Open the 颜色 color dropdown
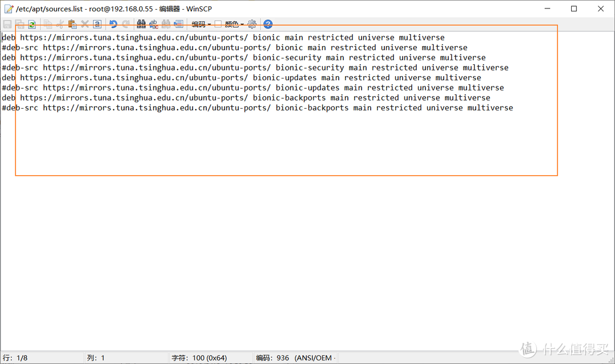This screenshot has width=615, height=364. pos(234,24)
